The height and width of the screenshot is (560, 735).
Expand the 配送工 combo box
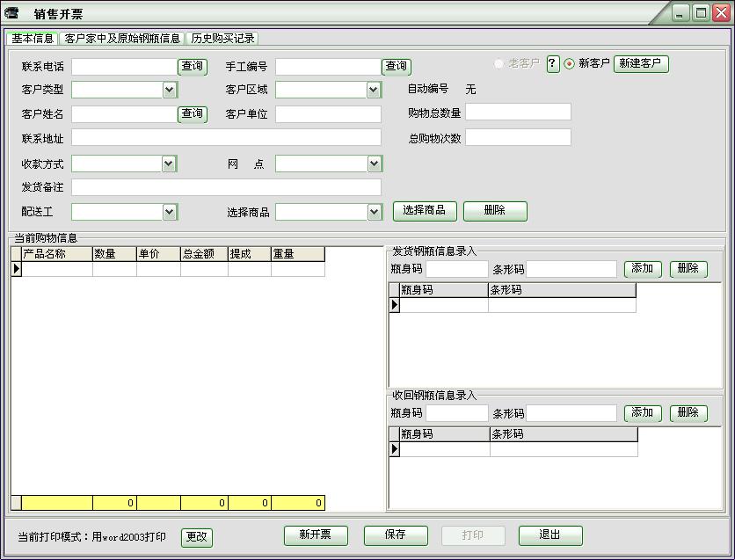tap(170, 212)
